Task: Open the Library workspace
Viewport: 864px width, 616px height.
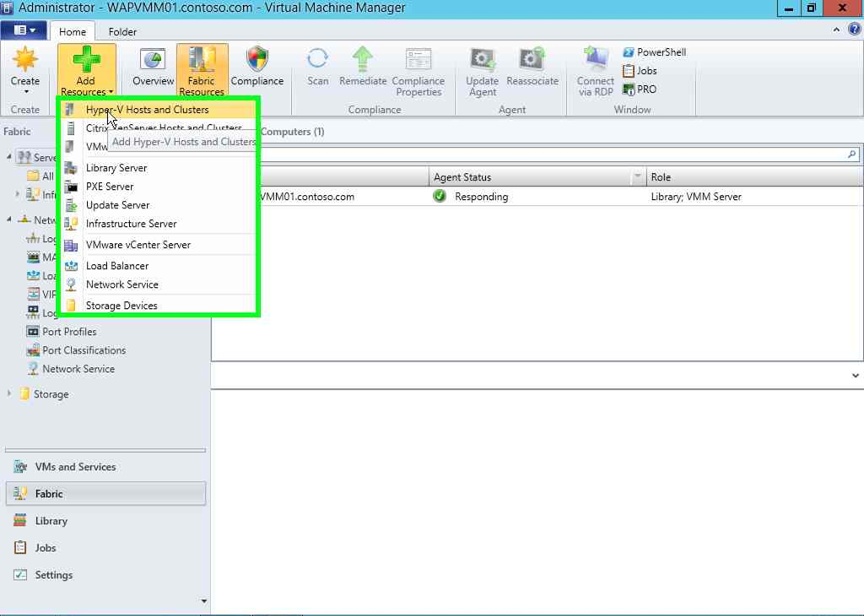Action: (105, 521)
